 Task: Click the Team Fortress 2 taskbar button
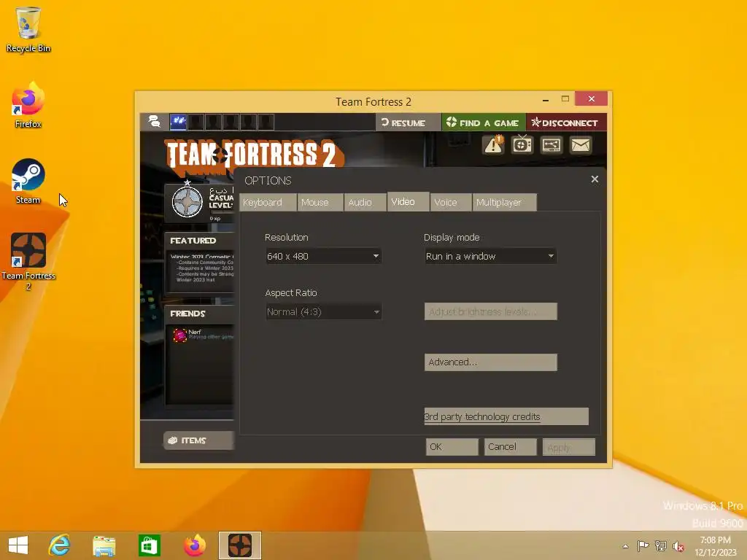point(239,545)
